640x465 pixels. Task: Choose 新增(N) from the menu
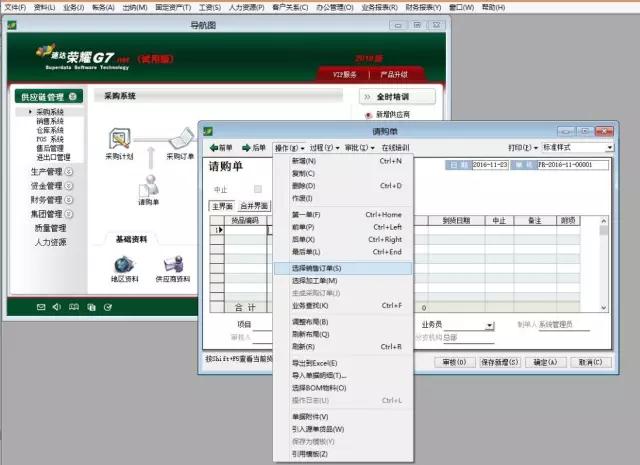tap(343, 161)
